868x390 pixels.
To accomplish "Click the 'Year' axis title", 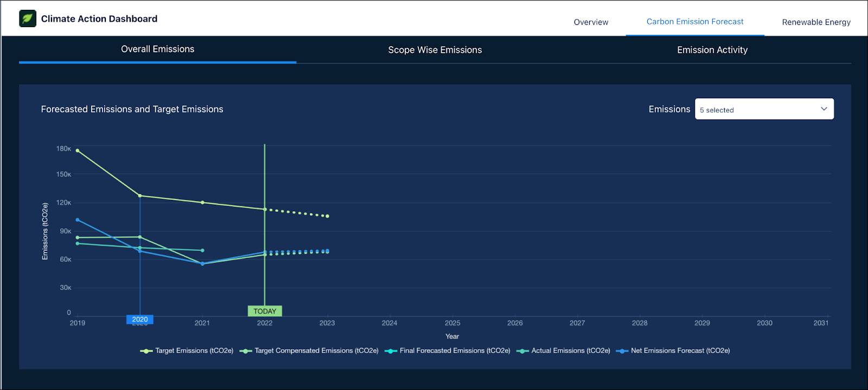I will click(452, 337).
